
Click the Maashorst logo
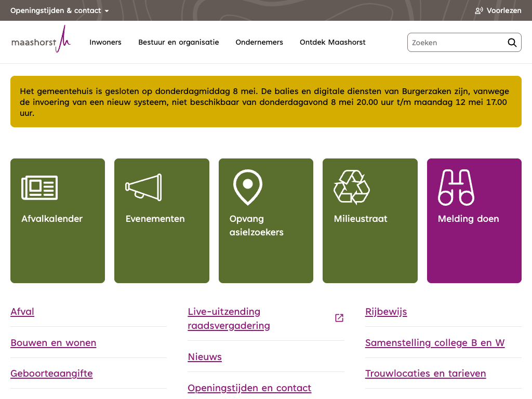coord(41,41)
